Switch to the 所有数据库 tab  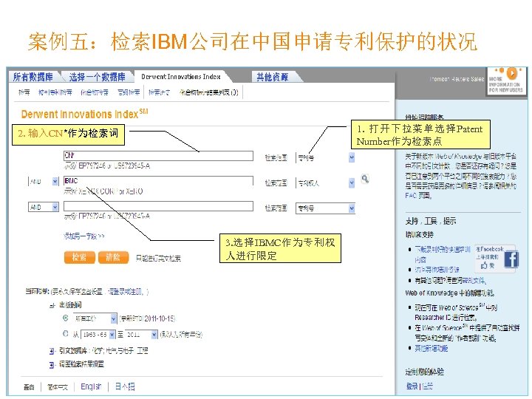coord(33,77)
